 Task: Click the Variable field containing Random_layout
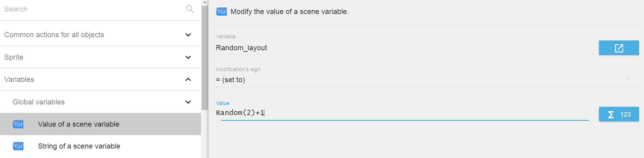405,48
